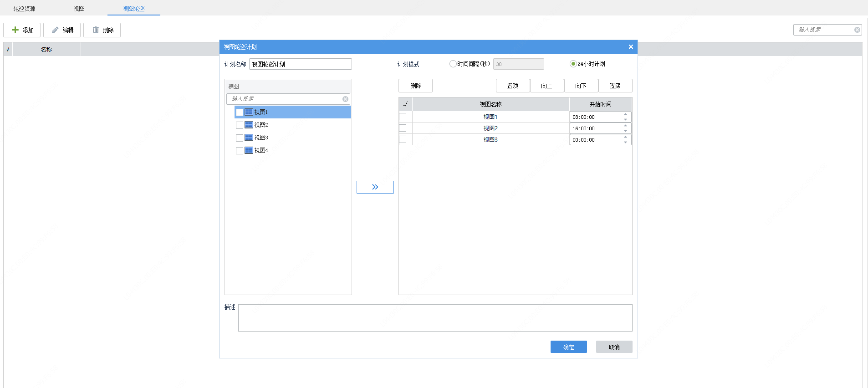Viewport: 868px width, 388px height.
Task: Select the 时间间隔(秒) radio option
Action: (x=453, y=64)
